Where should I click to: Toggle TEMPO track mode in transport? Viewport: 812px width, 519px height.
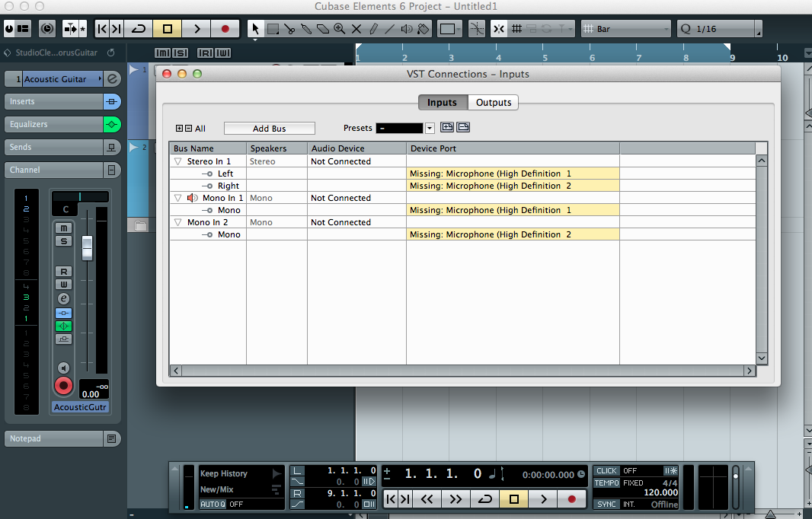tap(606, 482)
